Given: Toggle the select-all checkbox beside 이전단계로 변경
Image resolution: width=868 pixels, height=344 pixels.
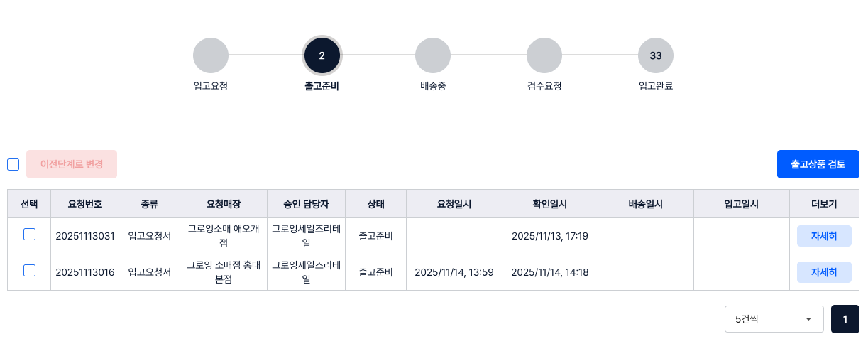Looking at the screenshot, I should [x=13, y=164].
